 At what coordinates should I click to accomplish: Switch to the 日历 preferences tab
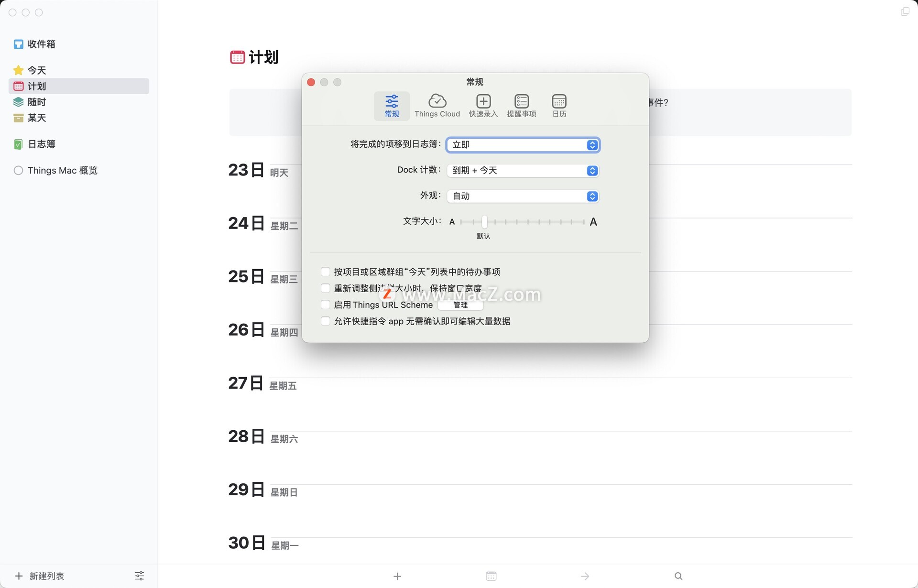pyautogui.click(x=559, y=106)
